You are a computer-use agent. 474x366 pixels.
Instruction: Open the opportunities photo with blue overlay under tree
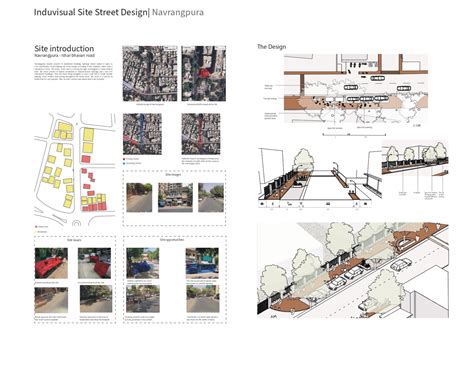coord(143,263)
